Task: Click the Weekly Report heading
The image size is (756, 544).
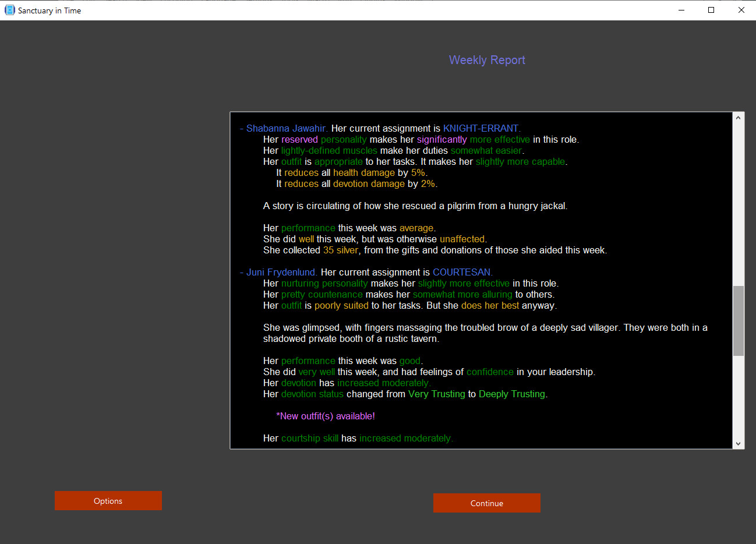Action: click(x=487, y=60)
